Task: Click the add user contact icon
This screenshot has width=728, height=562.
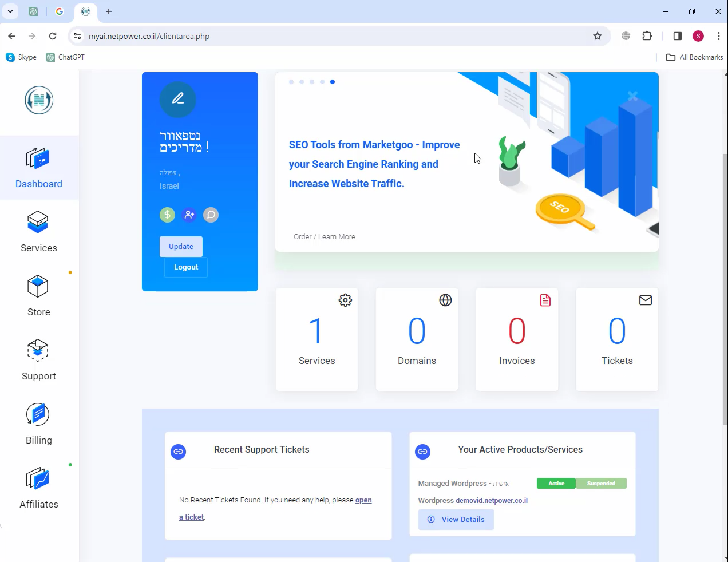Action: pyautogui.click(x=189, y=215)
